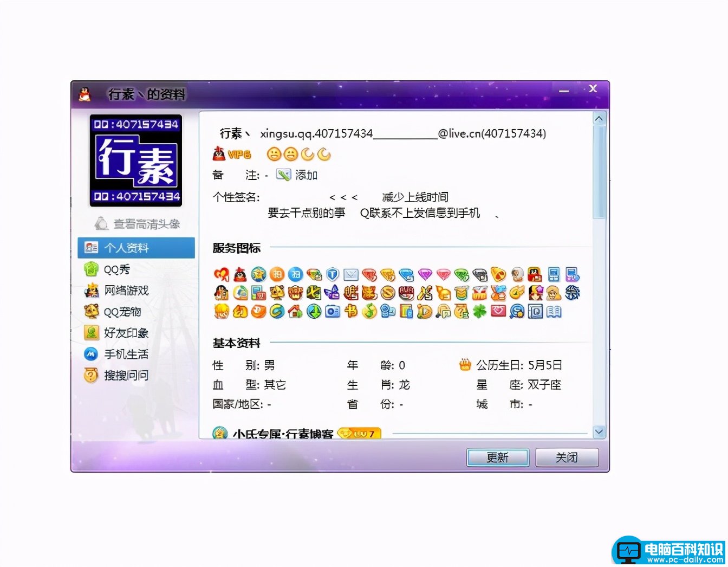The width and height of the screenshot is (728, 567).
Task: Click the 基本资料 section heading
Action: point(237,343)
